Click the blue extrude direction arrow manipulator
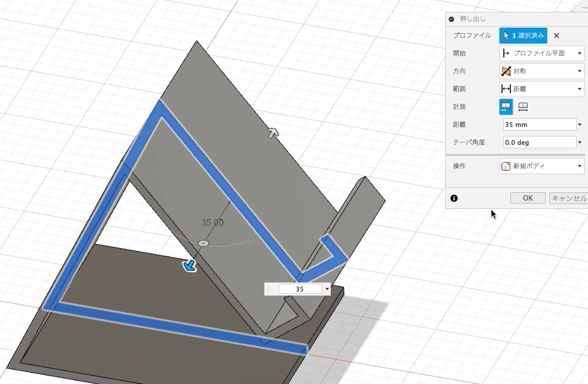The width and height of the screenshot is (588, 384). pyautogui.click(x=190, y=266)
